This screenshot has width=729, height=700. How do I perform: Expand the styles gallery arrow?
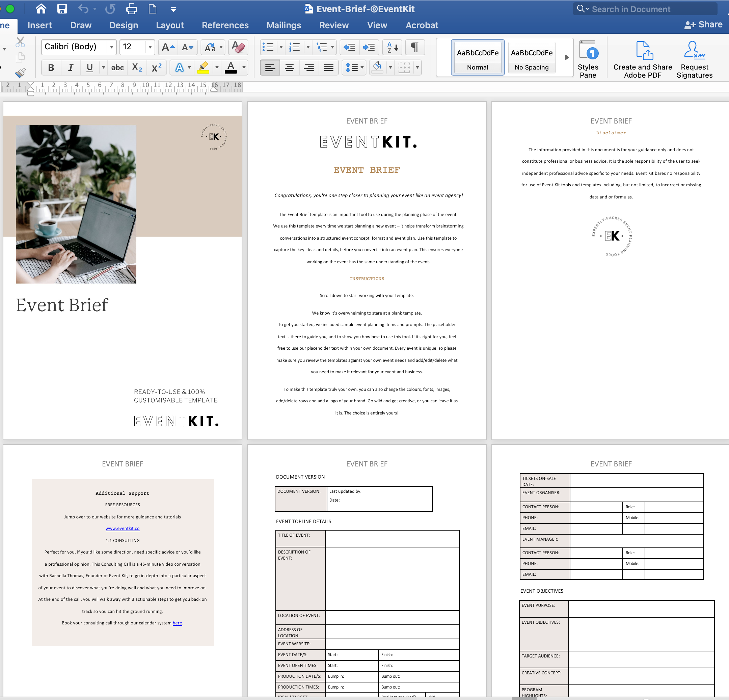click(x=566, y=58)
